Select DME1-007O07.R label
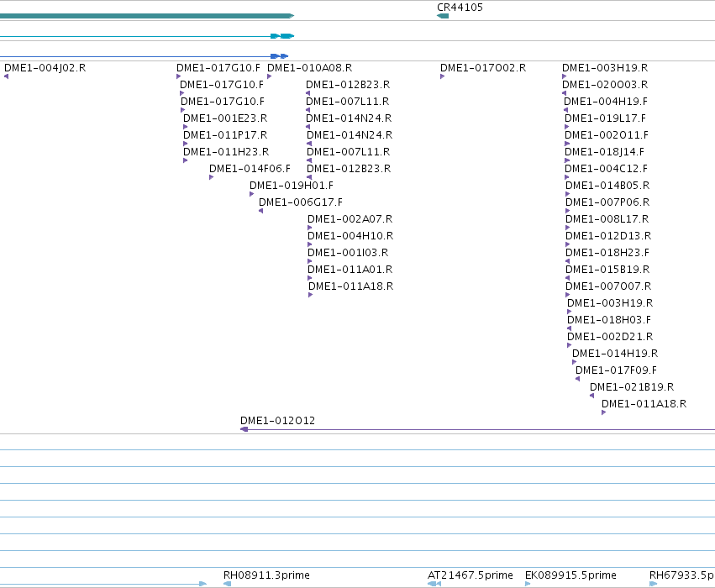The height and width of the screenshot is (588, 715). point(608,286)
